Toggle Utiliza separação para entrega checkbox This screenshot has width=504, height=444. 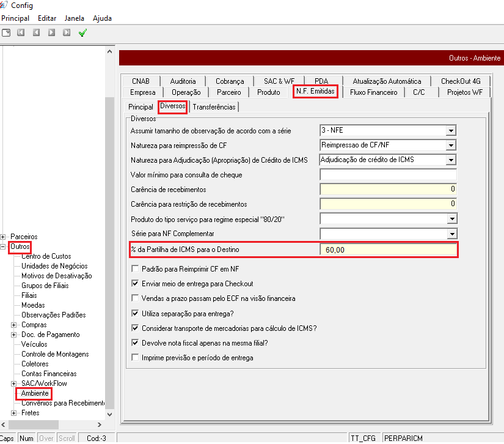coord(136,313)
